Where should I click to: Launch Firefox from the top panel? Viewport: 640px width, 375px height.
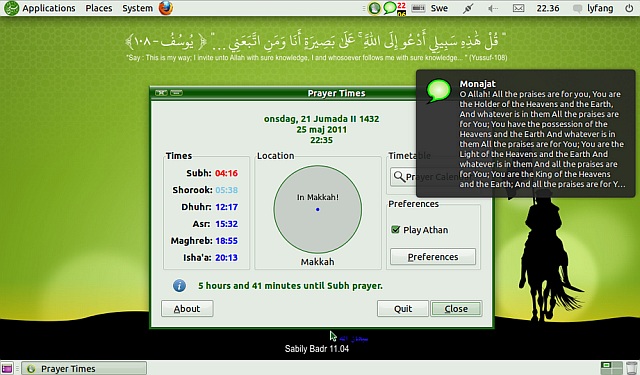(x=166, y=8)
